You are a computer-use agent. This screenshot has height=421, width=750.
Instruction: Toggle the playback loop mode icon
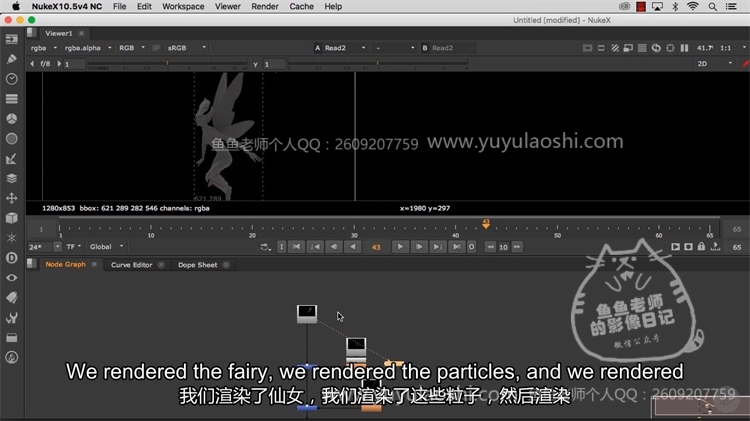265,247
